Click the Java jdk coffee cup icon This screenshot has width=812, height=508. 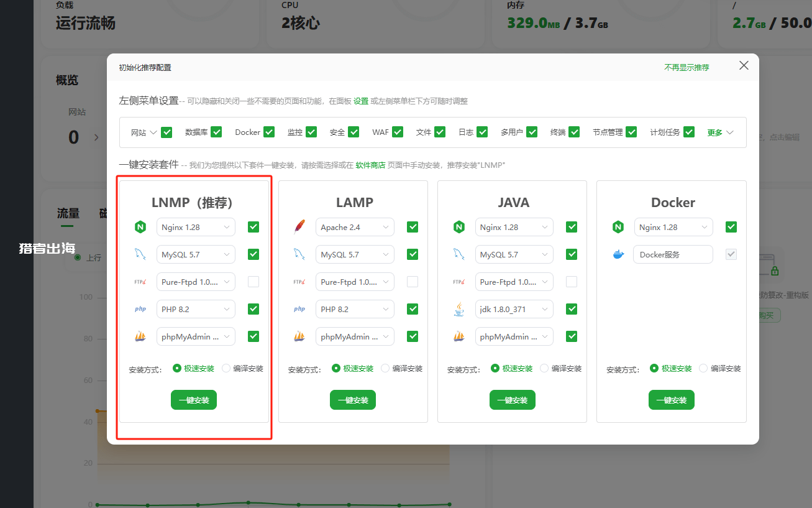(x=459, y=309)
